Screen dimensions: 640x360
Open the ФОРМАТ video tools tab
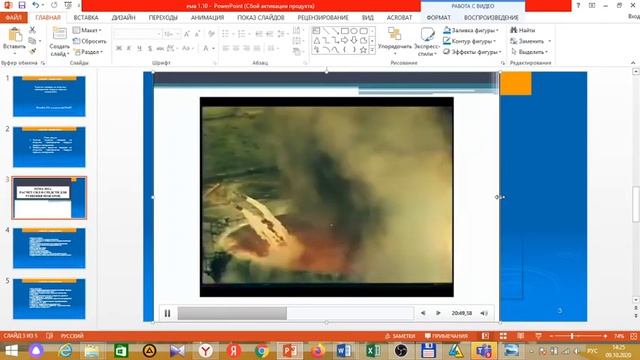[438, 18]
